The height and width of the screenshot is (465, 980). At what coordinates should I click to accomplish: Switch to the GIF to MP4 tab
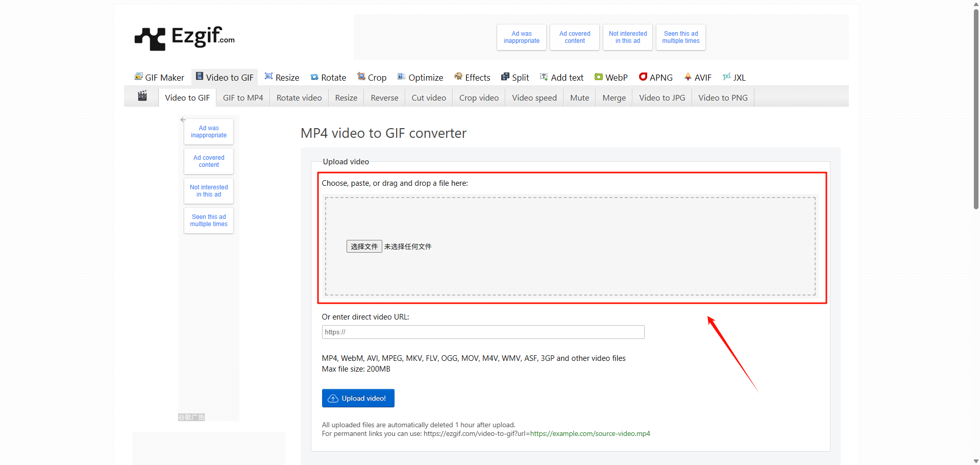(243, 97)
